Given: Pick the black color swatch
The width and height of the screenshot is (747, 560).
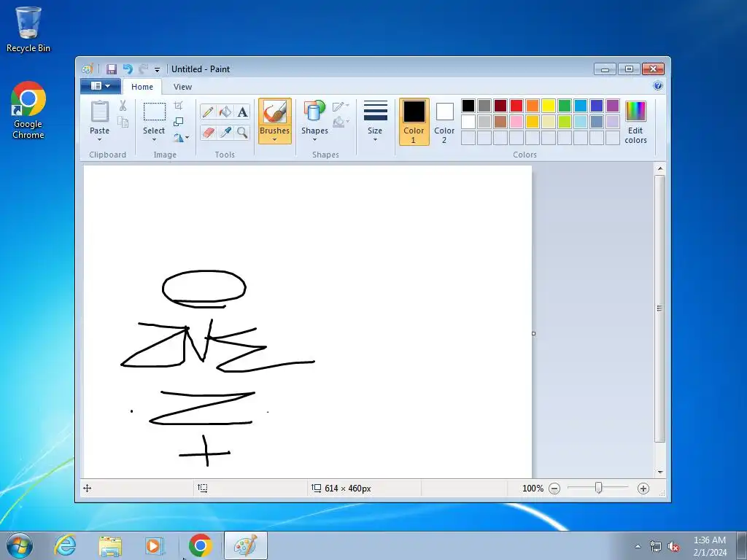Looking at the screenshot, I should (468, 105).
